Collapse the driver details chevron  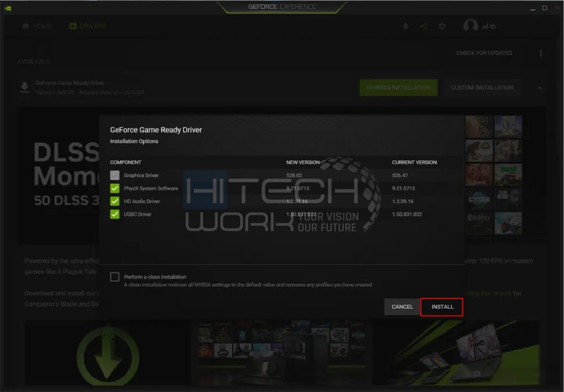[x=540, y=88]
